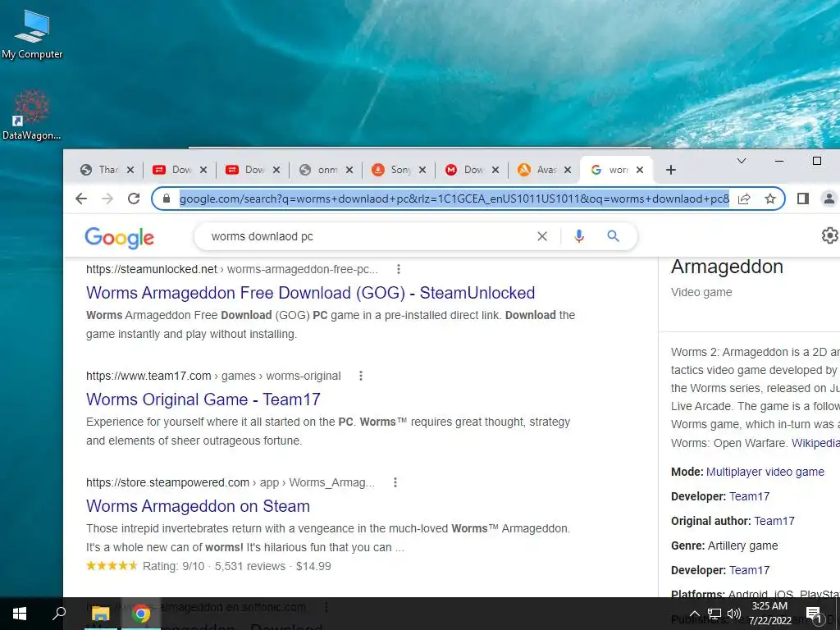Click the taskbar search magnifier
The width and height of the screenshot is (840, 630).
pos(59,614)
